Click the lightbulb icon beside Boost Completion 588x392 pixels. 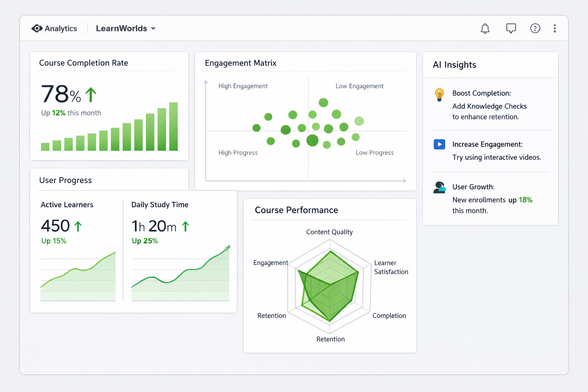click(439, 95)
